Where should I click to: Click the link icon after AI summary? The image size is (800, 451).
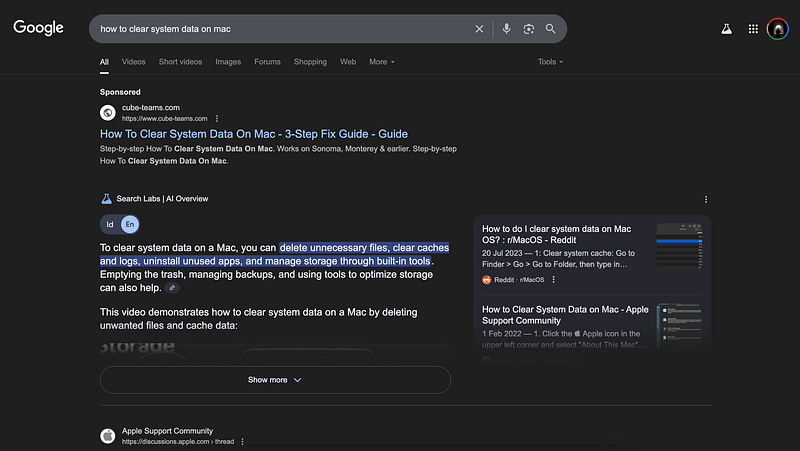(x=173, y=287)
